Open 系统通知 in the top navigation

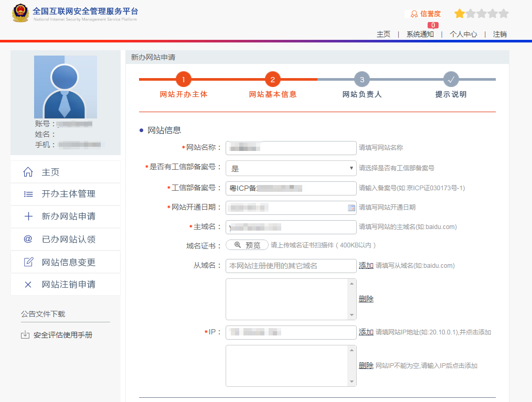(420, 34)
